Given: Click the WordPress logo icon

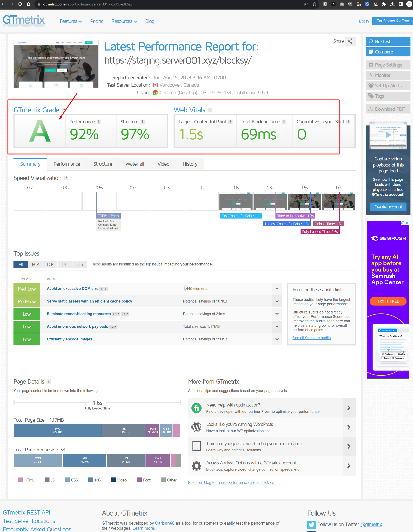Looking at the screenshot, I should (196, 427).
